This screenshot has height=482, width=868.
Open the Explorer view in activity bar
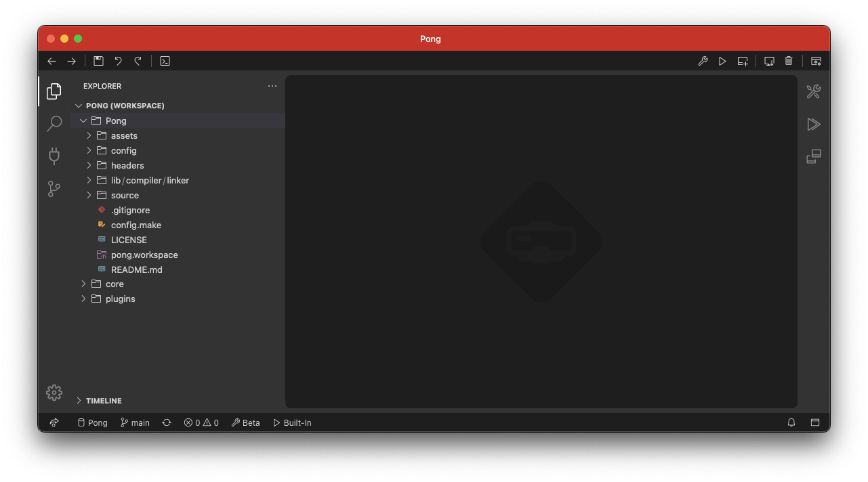tap(54, 91)
